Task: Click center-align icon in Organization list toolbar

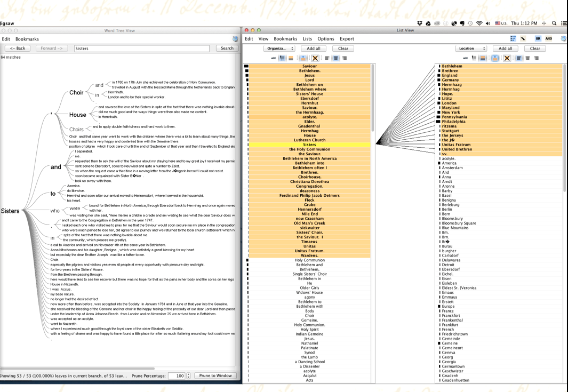Action: [335, 58]
